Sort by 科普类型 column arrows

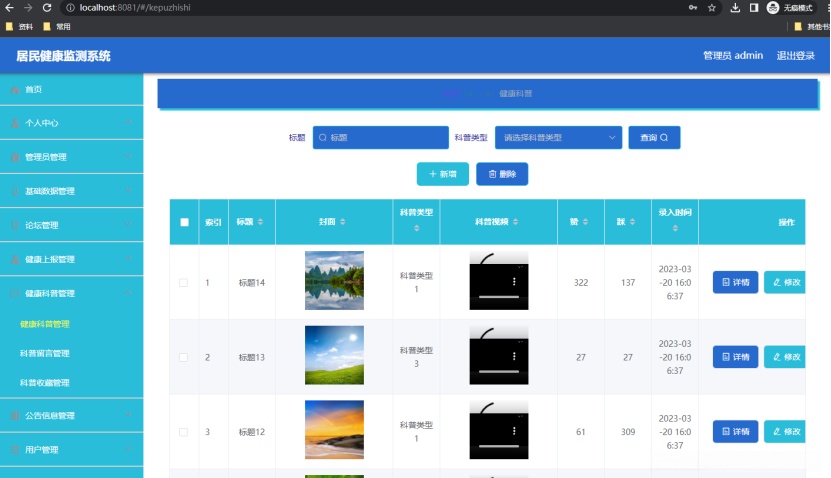[417, 228]
